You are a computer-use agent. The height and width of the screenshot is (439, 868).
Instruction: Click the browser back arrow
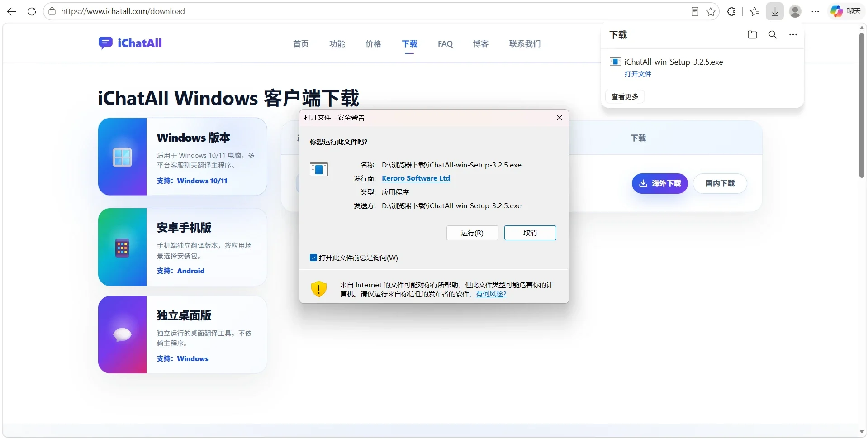[12, 11]
